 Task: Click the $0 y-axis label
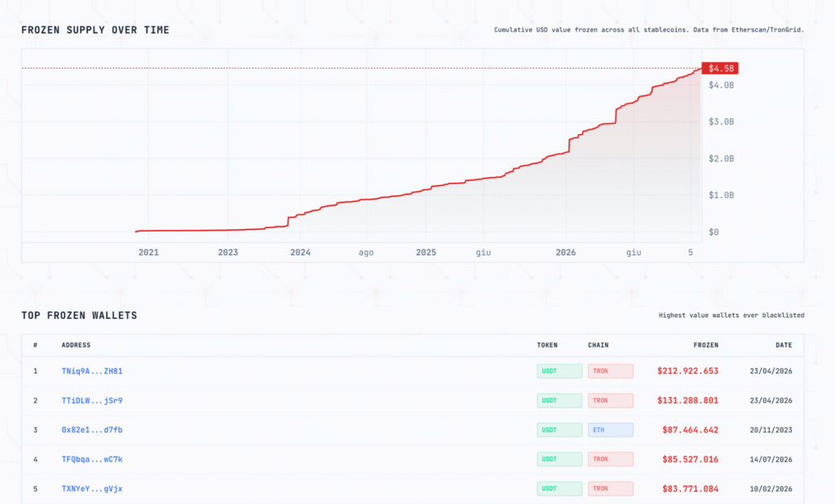pyautogui.click(x=714, y=232)
